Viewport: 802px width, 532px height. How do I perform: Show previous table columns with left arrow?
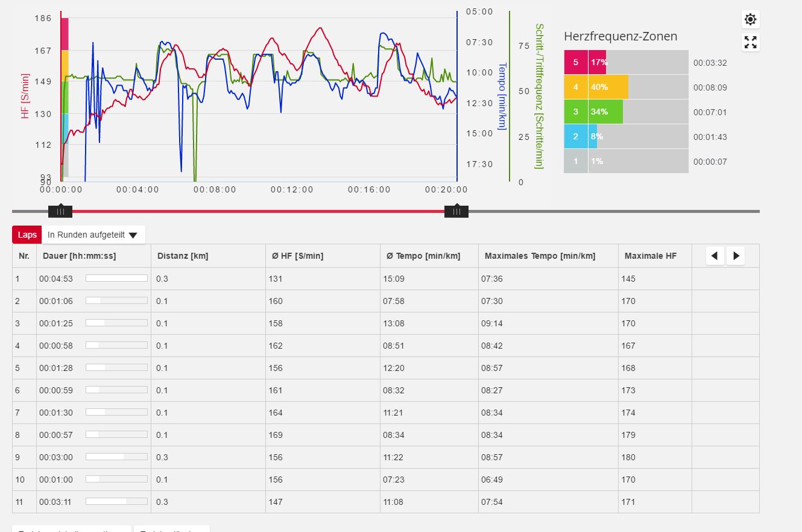[x=715, y=256]
